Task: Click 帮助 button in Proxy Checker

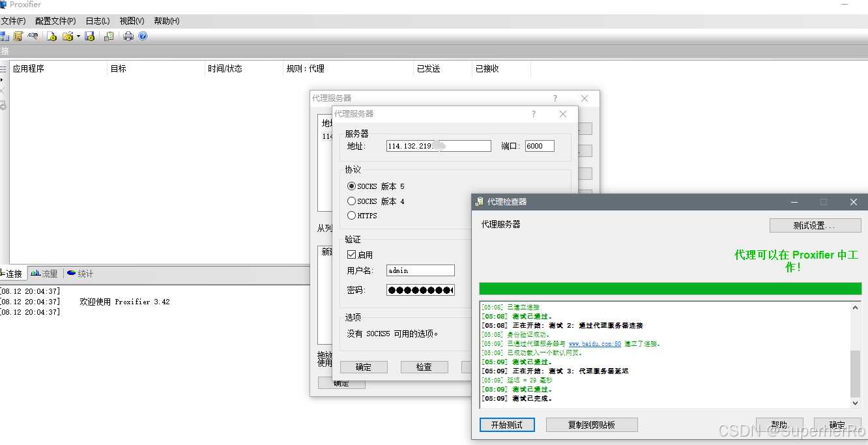Action: [779, 425]
